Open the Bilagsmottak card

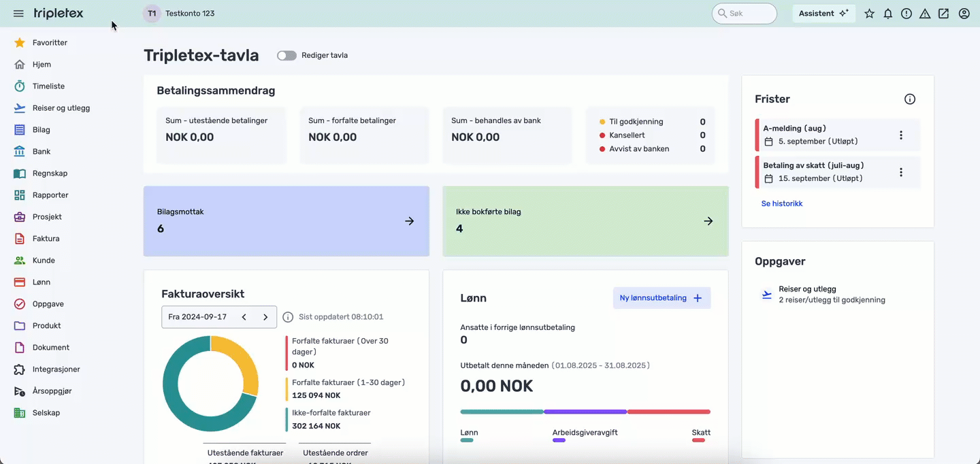pyautogui.click(x=286, y=221)
